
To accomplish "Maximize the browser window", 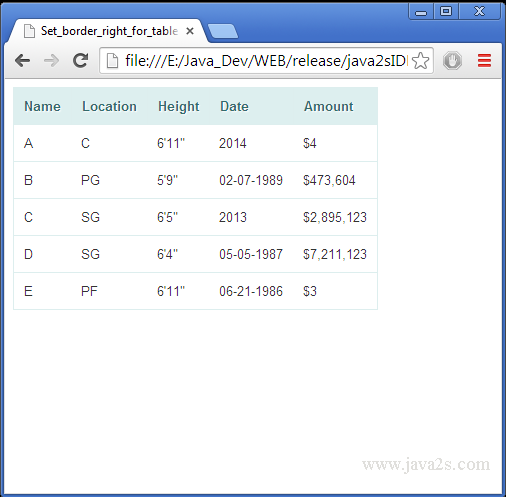I will point(446,12).
